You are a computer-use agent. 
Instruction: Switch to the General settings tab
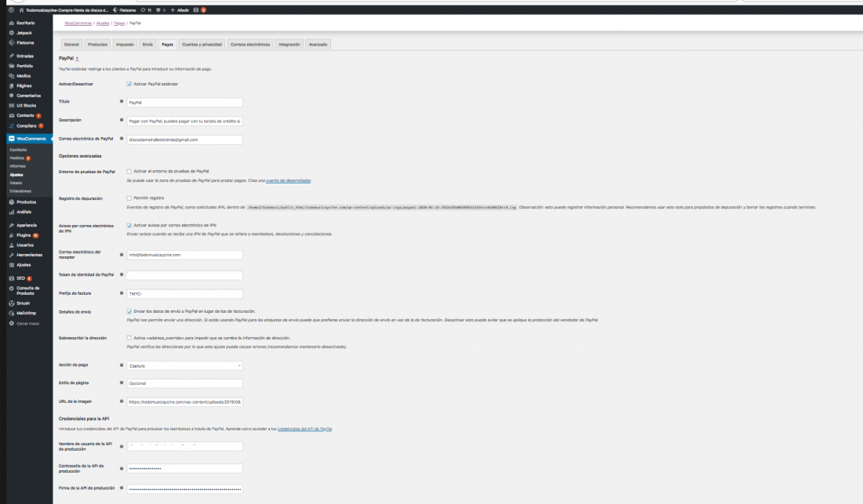point(71,45)
